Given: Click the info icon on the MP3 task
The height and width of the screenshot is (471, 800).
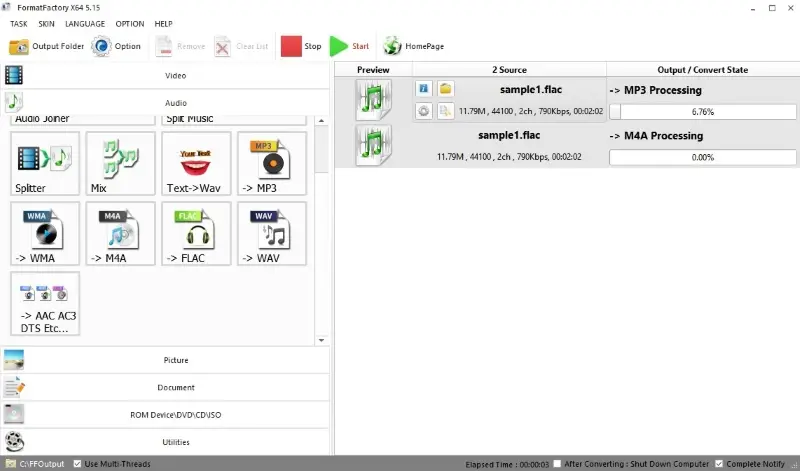Looking at the screenshot, I should [423, 89].
